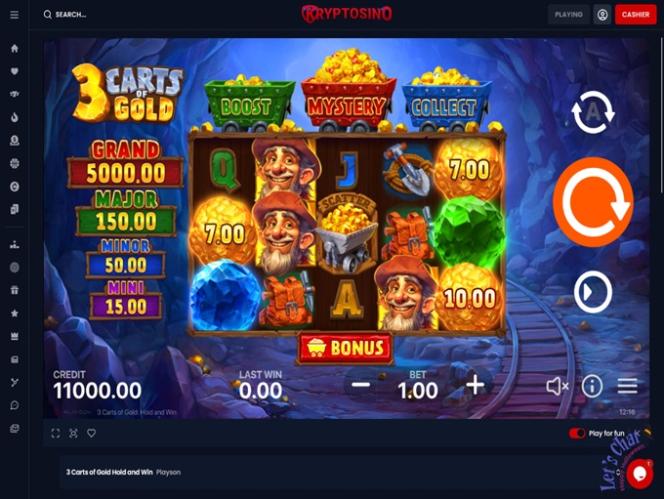This screenshot has width=664, height=499.
Task: Enable autoplay with the circular A icon
Action: [x=593, y=112]
